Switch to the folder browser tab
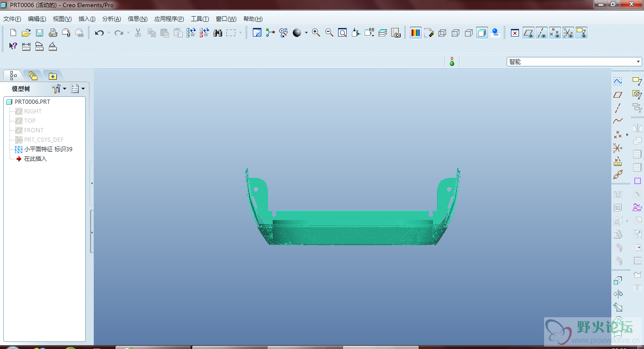This screenshot has height=349, width=644. (33, 75)
